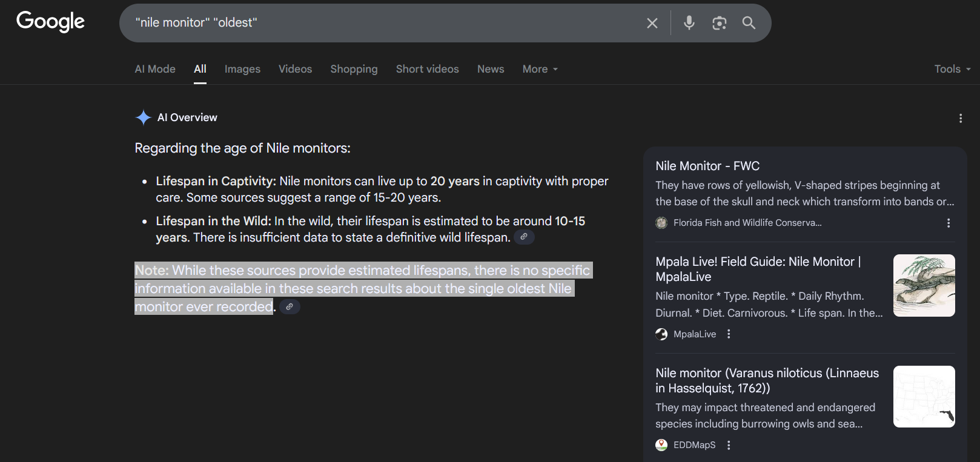Image resolution: width=980 pixels, height=462 pixels.
Task: Select the All results tab
Action: click(x=200, y=69)
